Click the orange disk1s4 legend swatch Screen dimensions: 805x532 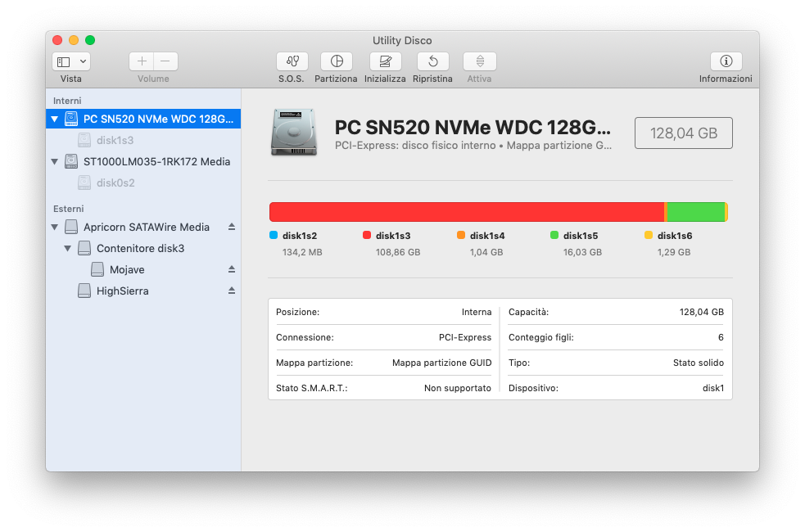click(x=461, y=235)
